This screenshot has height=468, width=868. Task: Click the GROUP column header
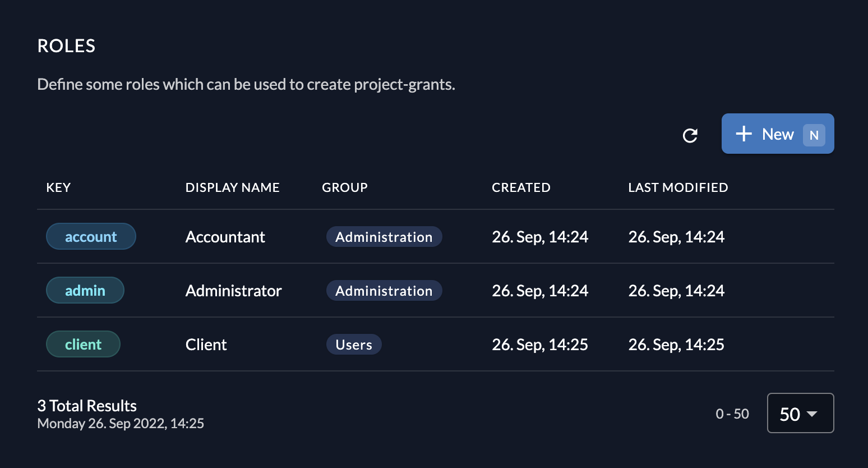pyautogui.click(x=344, y=187)
